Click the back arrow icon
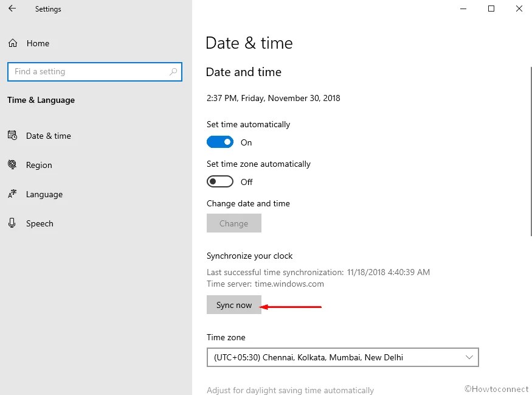Viewport: 532px width, 395px height. 12,9
